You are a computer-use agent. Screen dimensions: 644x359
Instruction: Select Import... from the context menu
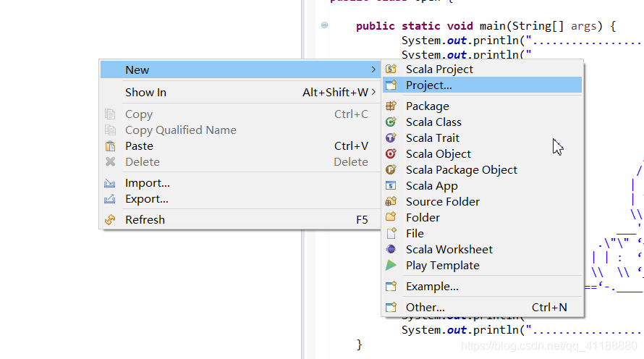[x=240, y=183]
